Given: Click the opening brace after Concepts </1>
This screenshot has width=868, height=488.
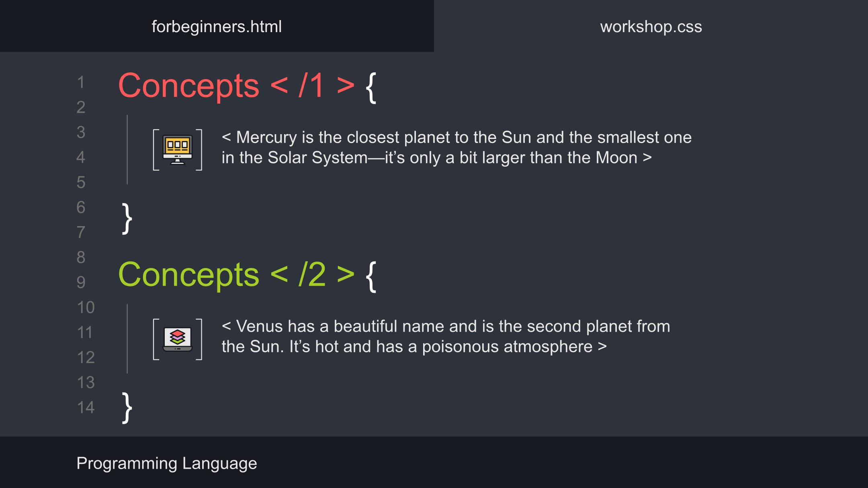Looking at the screenshot, I should (371, 88).
